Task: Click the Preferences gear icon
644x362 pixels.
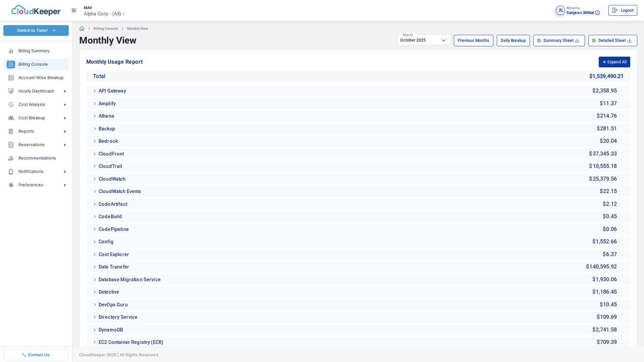Action: [11, 185]
